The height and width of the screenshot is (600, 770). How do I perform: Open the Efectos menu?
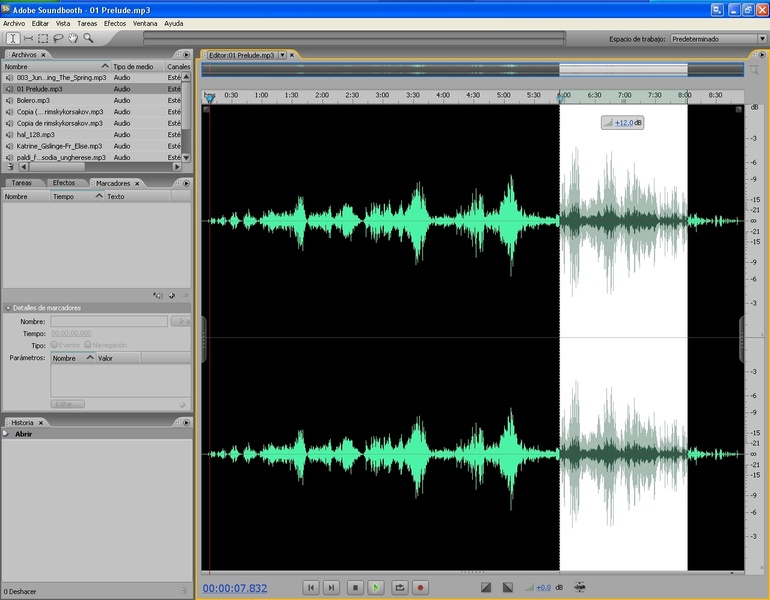(x=115, y=23)
